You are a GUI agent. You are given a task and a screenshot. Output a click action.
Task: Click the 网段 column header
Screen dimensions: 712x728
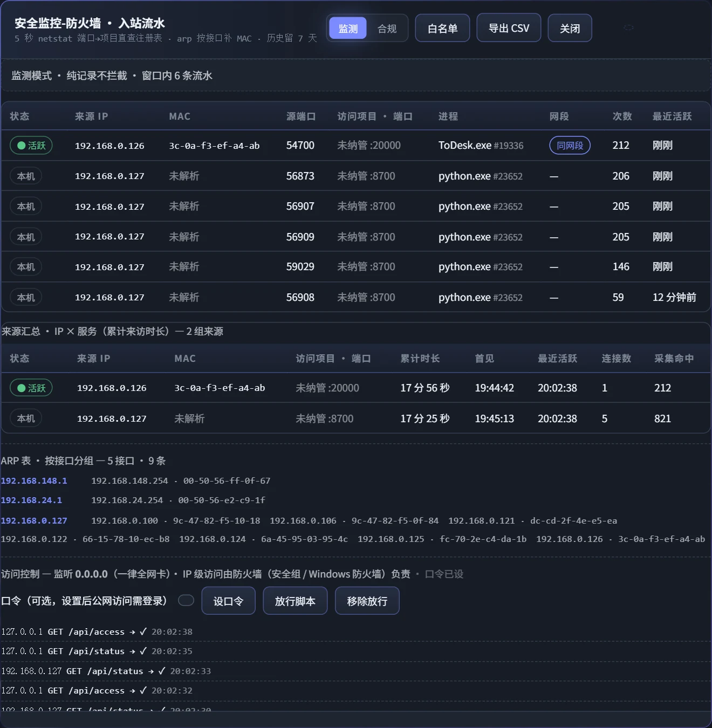pyautogui.click(x=559, y=116)
